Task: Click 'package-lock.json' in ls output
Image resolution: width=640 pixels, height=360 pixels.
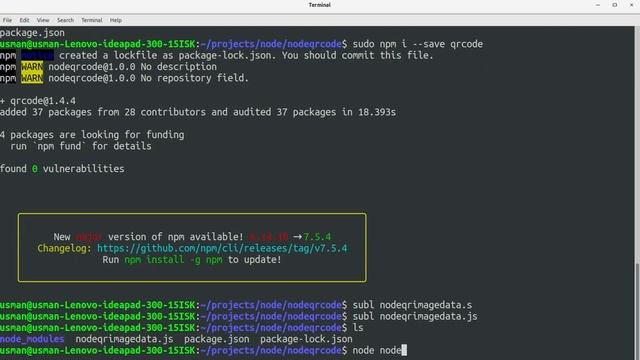Action: click(306, 339)
